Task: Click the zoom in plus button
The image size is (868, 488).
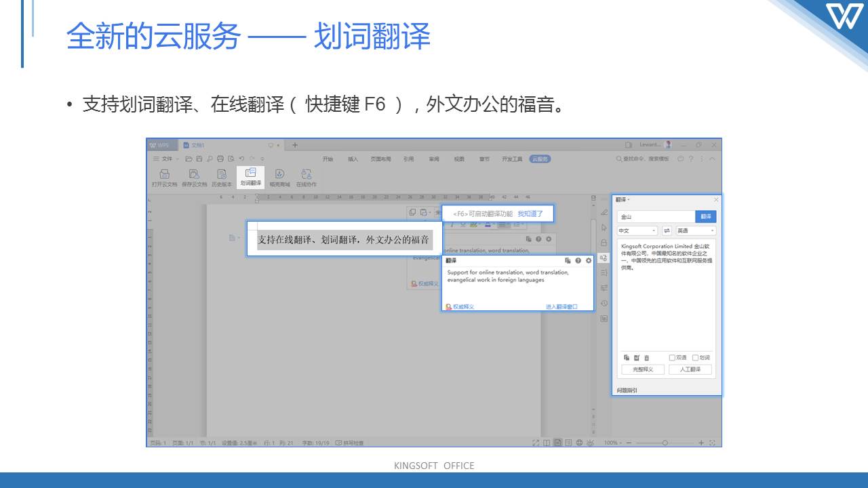Action: tap(701, 443)
